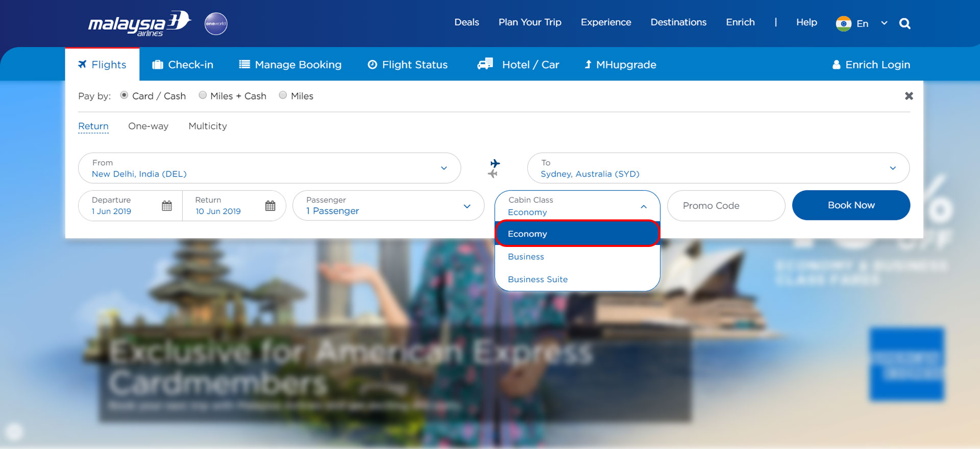Click the American Express banner logo
980x449 pixels.
point(907,364)
